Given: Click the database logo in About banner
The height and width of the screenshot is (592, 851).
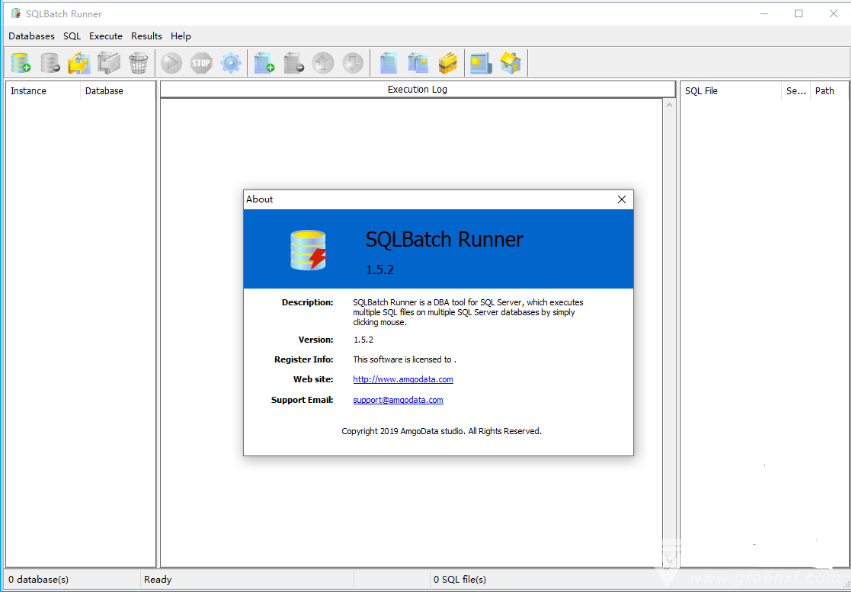Looking at the screenshot, I should pos(308,250).
